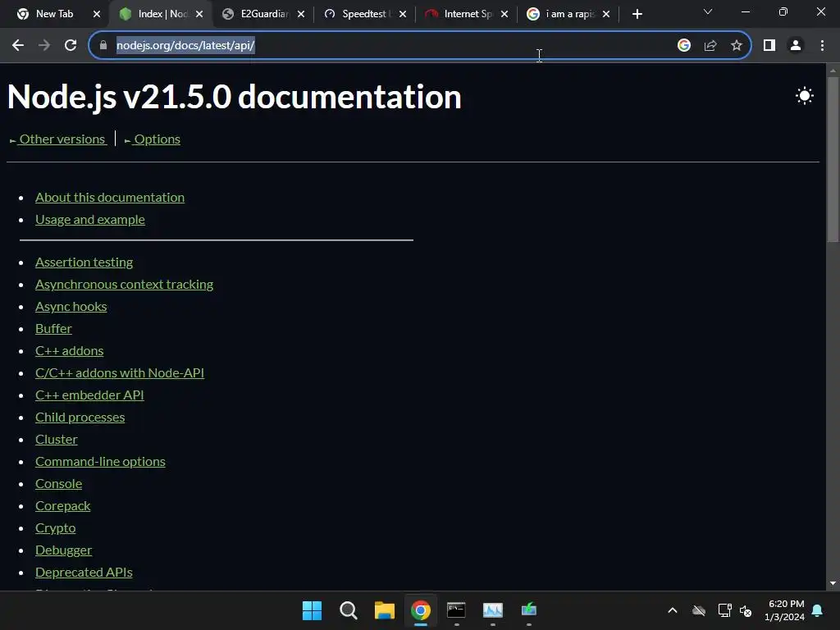The height and width of the screenshot is (630, 840).
Task: Open C++ embedder API link
Action: (89, 395)
